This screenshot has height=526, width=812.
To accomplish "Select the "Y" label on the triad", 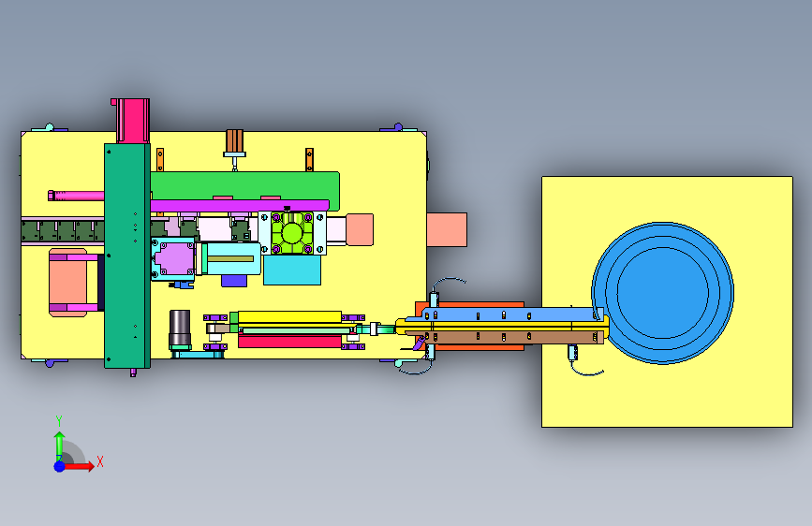I will pyautogui.click(x=59, y=421).
